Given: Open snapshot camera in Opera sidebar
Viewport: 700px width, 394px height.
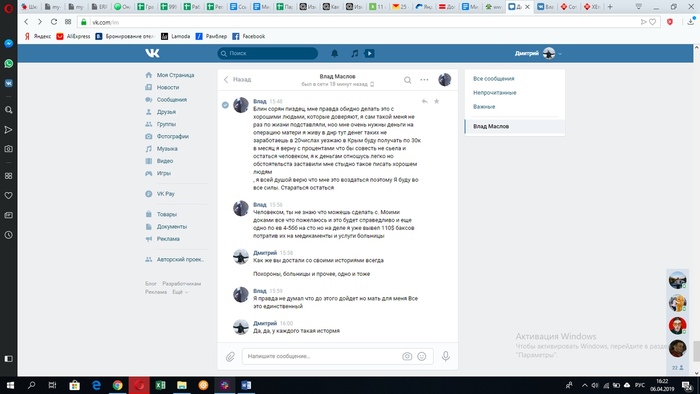Looking at the screenshot, I should [8, 149].
